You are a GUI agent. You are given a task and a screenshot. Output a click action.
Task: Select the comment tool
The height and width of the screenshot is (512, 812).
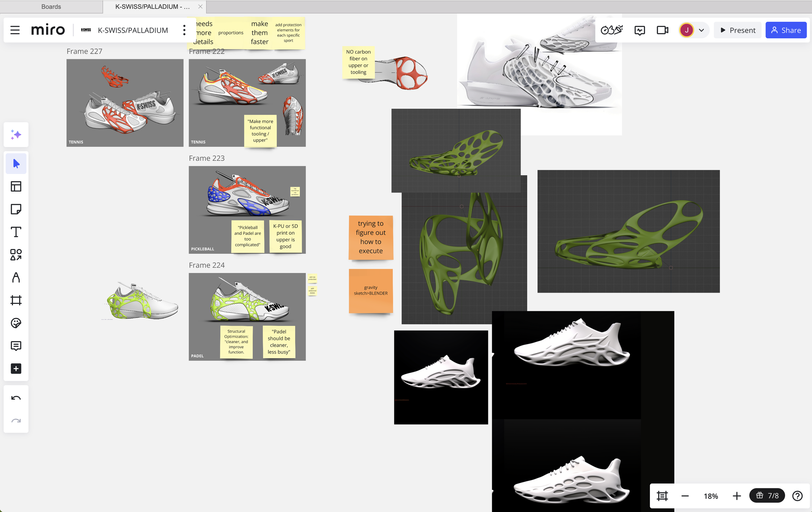coord(16,346)
